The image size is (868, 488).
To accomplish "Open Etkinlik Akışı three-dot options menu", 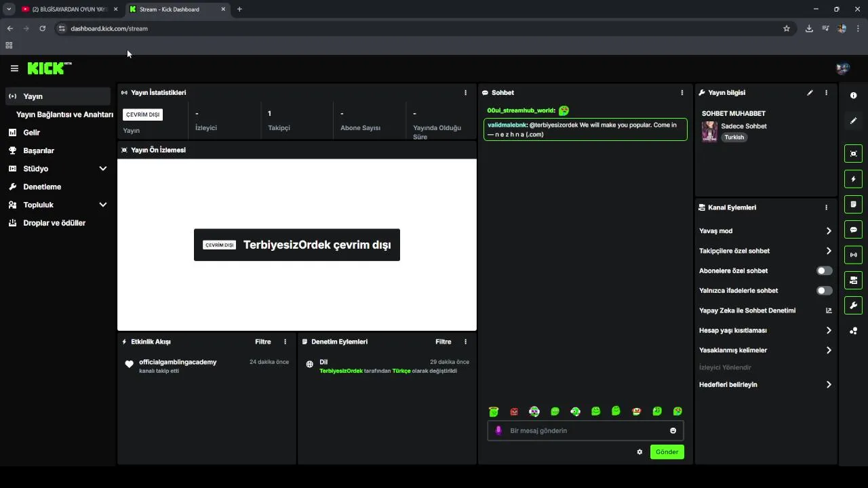I will [x=285, y=342].
